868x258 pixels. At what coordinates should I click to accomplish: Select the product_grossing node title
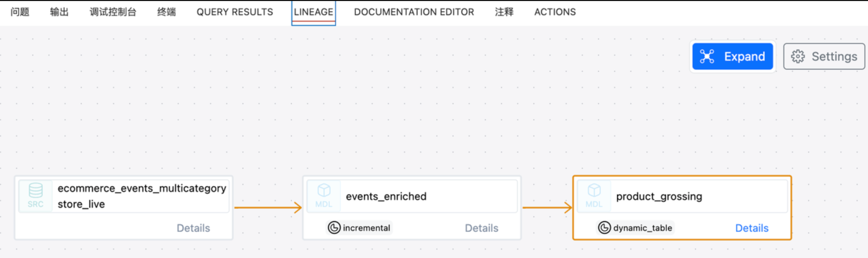click(x=659, y=196)
